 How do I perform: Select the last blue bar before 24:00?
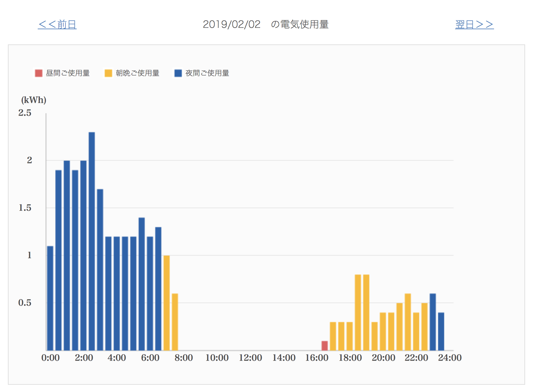[x=441, y=331]
